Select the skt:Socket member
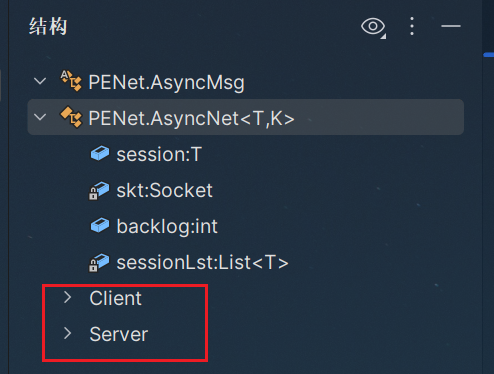Viewport: 494px width, 374px height. pos(164,190)
